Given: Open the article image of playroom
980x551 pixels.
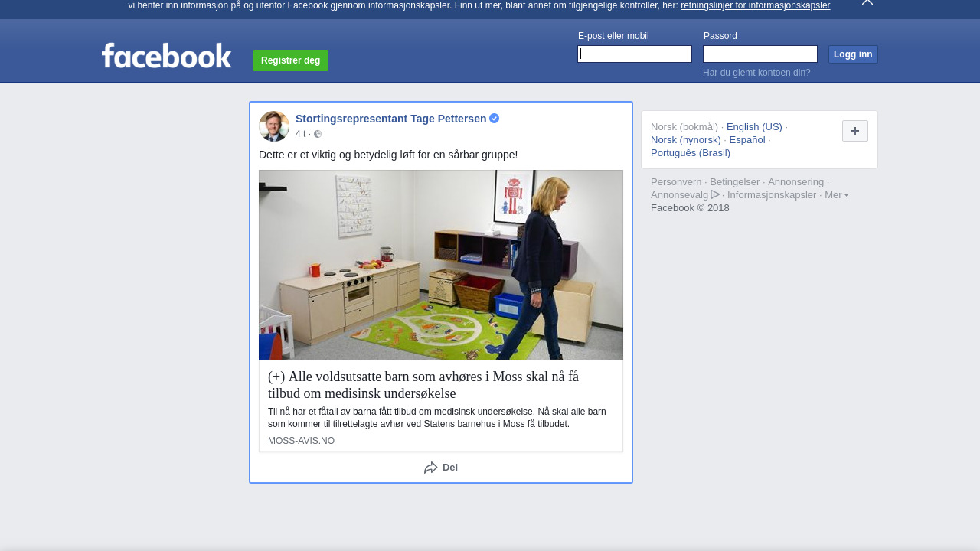Looking at the screenshot, I should 441,265.
